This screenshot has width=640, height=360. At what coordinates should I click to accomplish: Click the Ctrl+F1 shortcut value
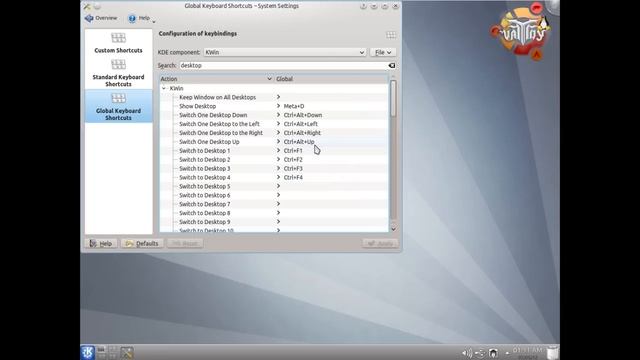pos(293,151)
